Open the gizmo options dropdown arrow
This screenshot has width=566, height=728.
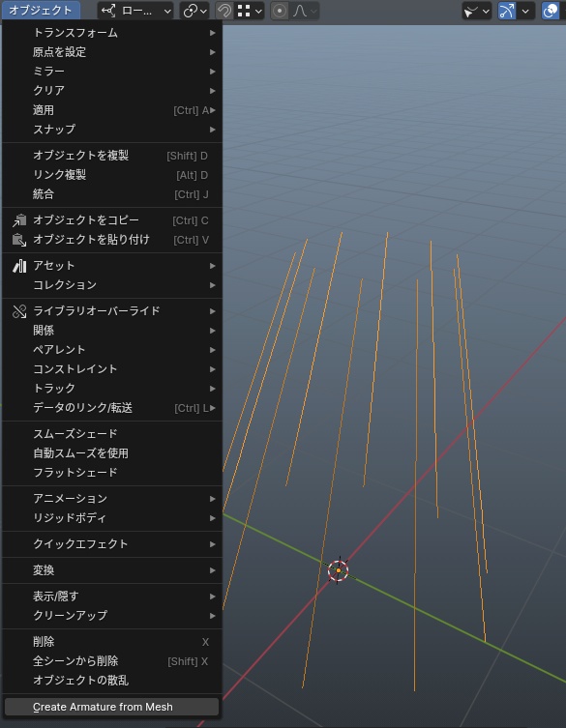(525, 11)
